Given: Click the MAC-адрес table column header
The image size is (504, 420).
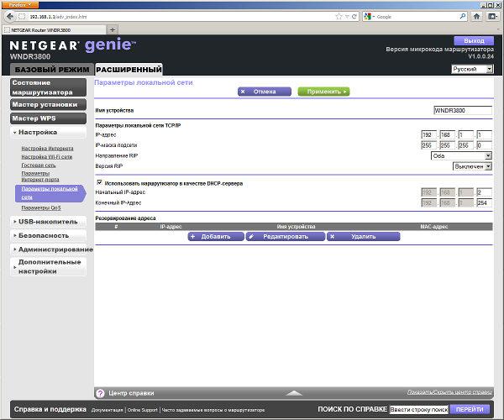Looking at the screenshot, I should pyautogui.click(x=434, y=227).
